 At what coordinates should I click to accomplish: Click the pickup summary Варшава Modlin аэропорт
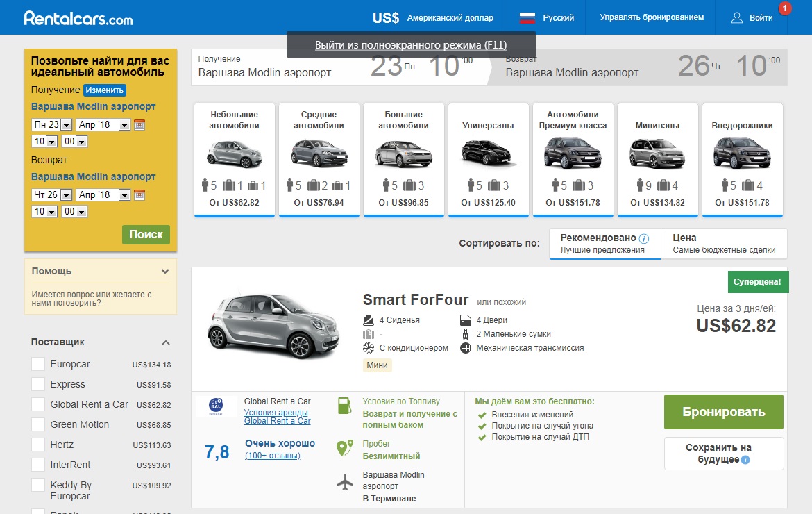pyautogui.click(x=264, y=72)
